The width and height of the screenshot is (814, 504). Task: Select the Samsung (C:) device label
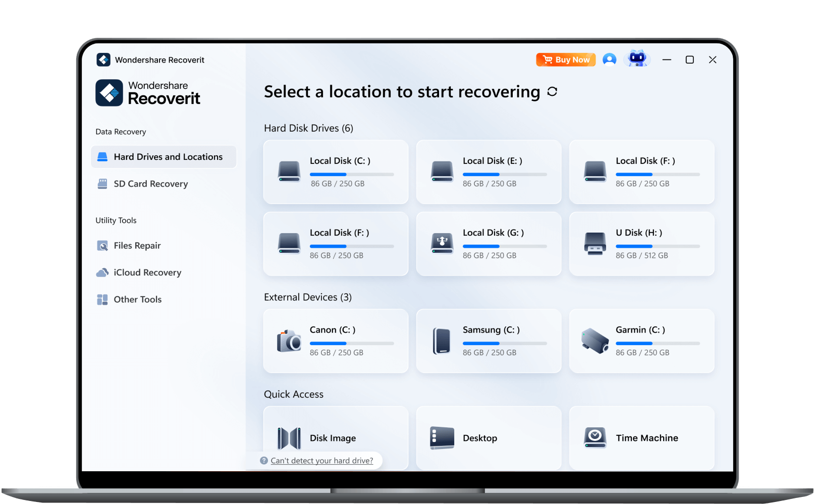[491, 330]
